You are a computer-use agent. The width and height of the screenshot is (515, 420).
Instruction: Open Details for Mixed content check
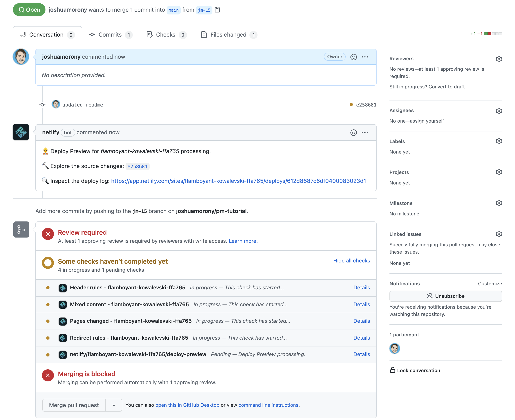point(362,304)
